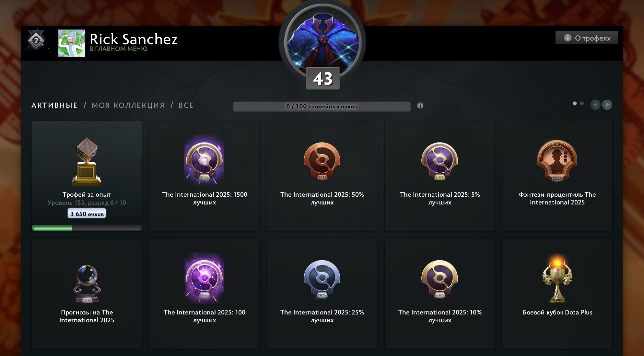Click the trophy points info icon
The width and height of the screenshot is (644, 356).
[x=420, y=105]
